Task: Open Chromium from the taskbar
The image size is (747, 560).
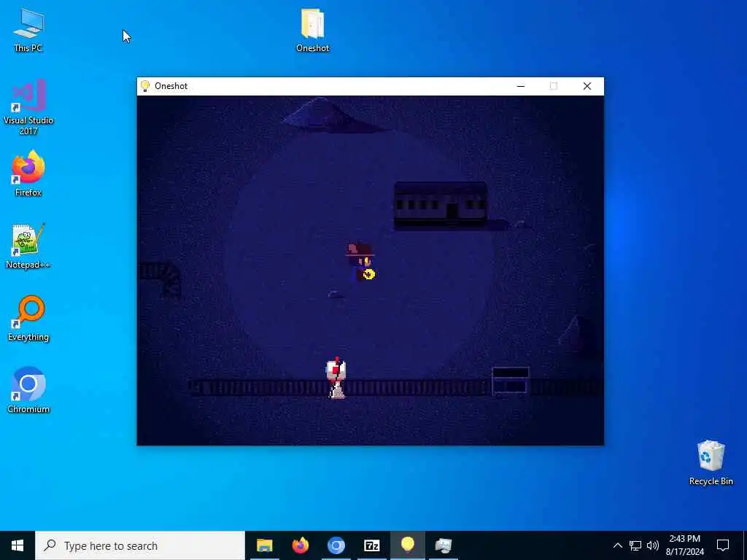Action: click(336, 545)
